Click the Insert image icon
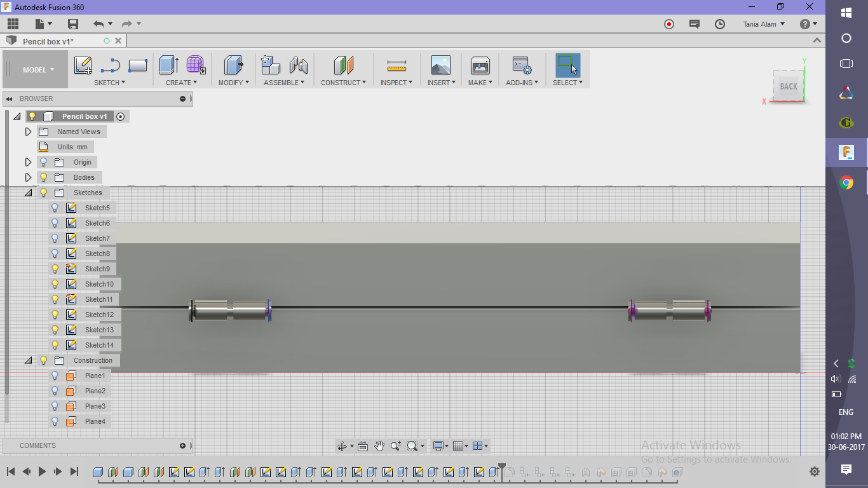Screen dimensions: 868x488 pos(440,65)
